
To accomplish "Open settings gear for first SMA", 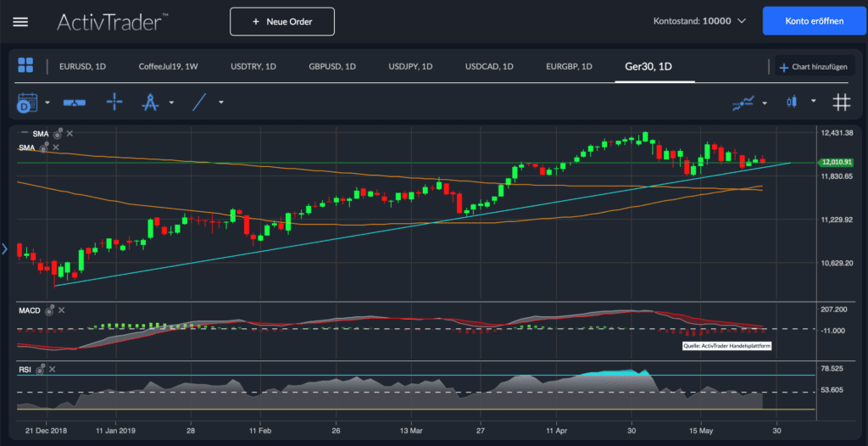I will tap(58, 133).
